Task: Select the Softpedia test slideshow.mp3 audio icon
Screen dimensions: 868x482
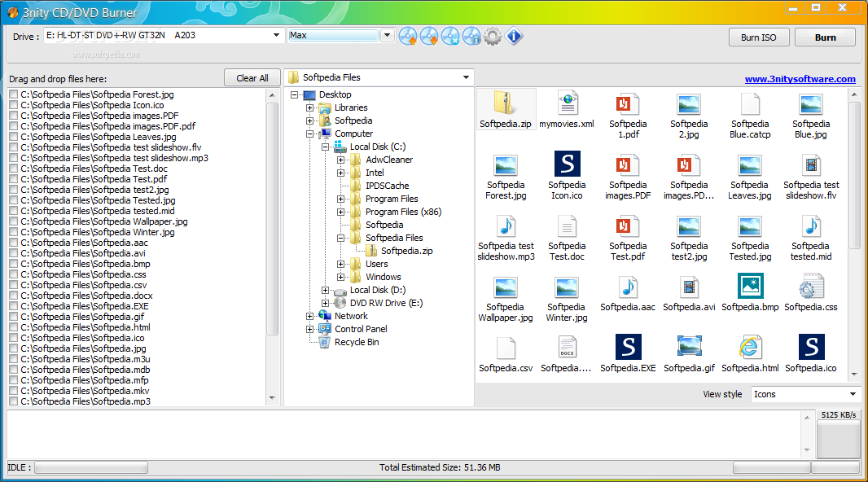Action: point(506,226)
